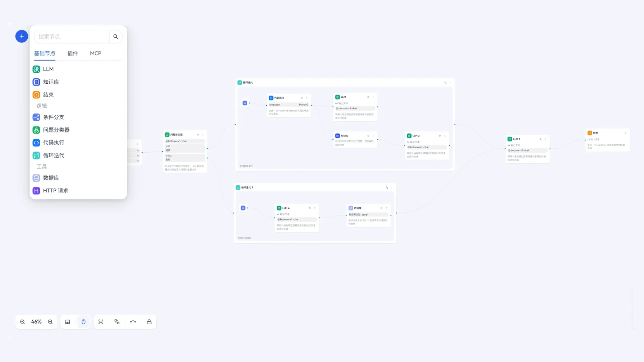Choose the 问题分类器 node type
This screenshot has height=362, width=644.
click(78, 130)
